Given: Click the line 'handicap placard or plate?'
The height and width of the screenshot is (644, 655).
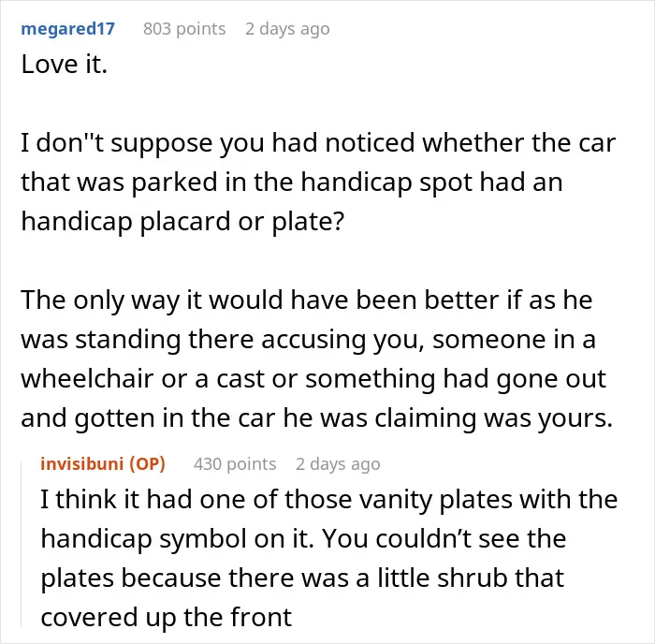Looking at the screenshot, I should 182,222.
